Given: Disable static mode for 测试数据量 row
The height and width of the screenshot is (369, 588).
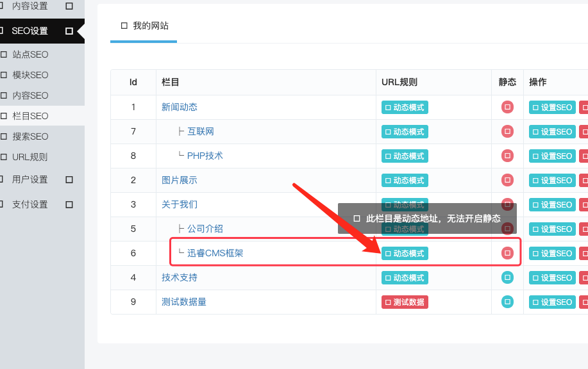Looking at the screenshot, I should point(507,302).
